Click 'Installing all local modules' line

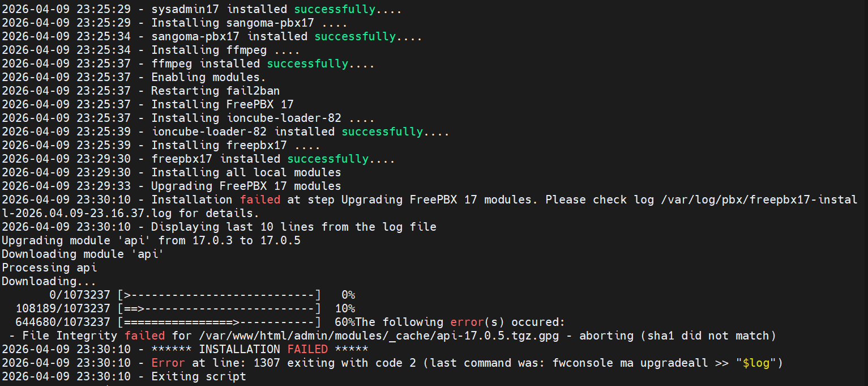pos(246,172)
